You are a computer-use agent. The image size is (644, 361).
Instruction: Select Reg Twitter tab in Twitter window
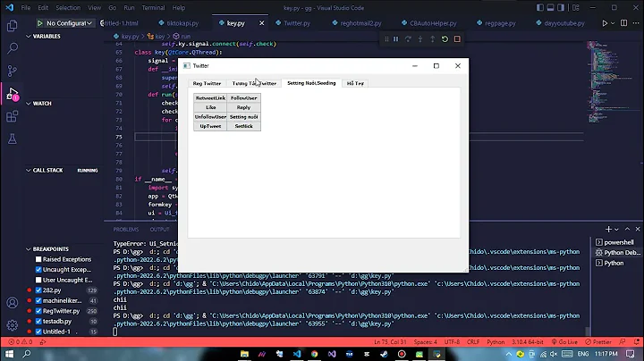207,83
